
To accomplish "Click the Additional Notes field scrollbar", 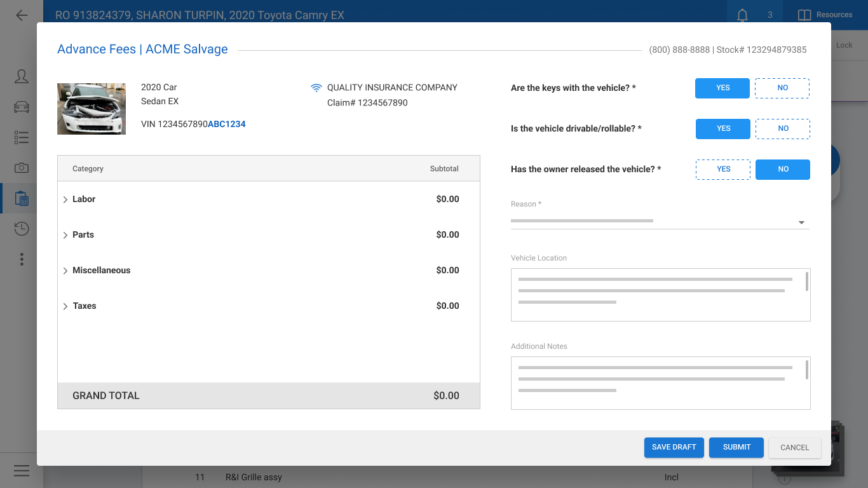I will 807,370.
